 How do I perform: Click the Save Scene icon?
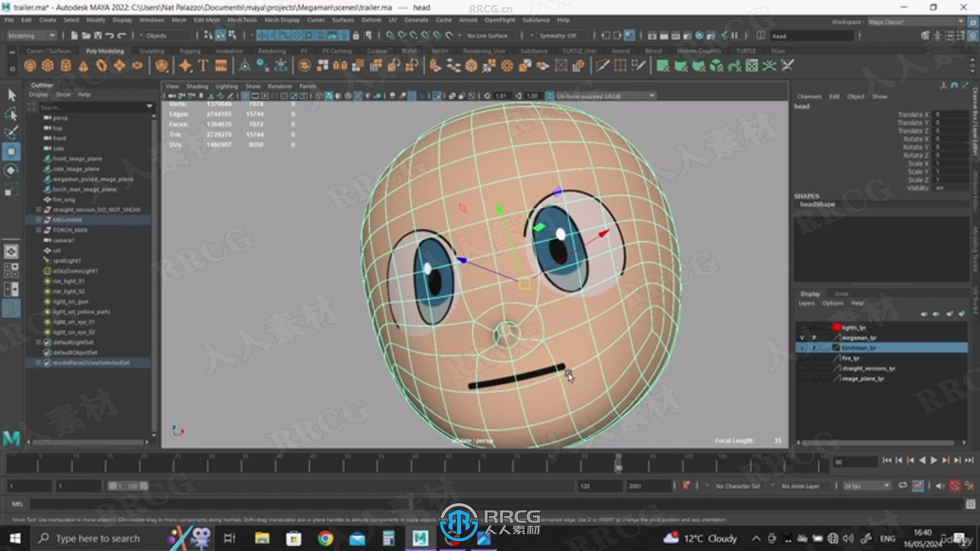point(97,35)
